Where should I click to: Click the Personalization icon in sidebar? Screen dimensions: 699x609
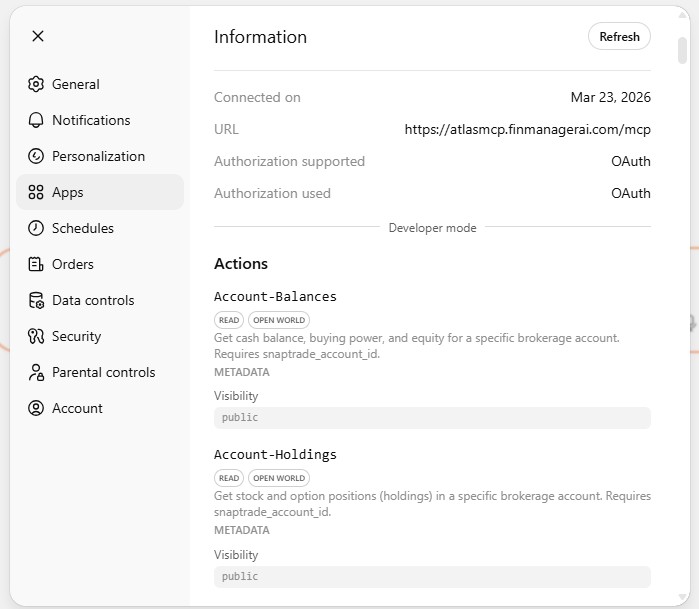tap(36, 156)
